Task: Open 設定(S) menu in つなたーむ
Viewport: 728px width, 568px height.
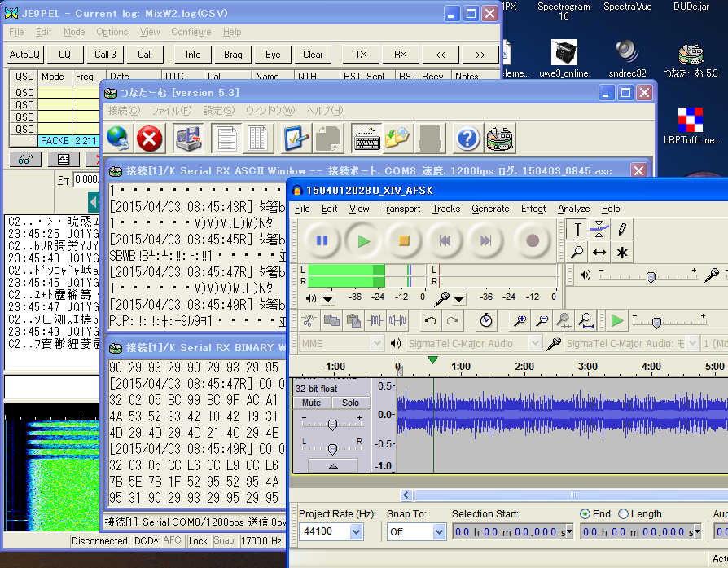Action: click(219, 111)
